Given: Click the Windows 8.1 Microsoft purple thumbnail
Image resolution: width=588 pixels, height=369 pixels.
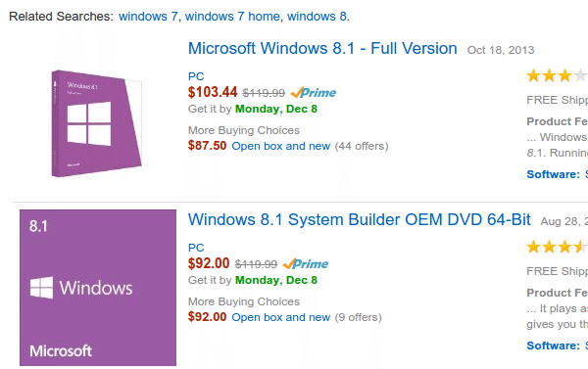Looking at the screenshot, I should 98,288.
